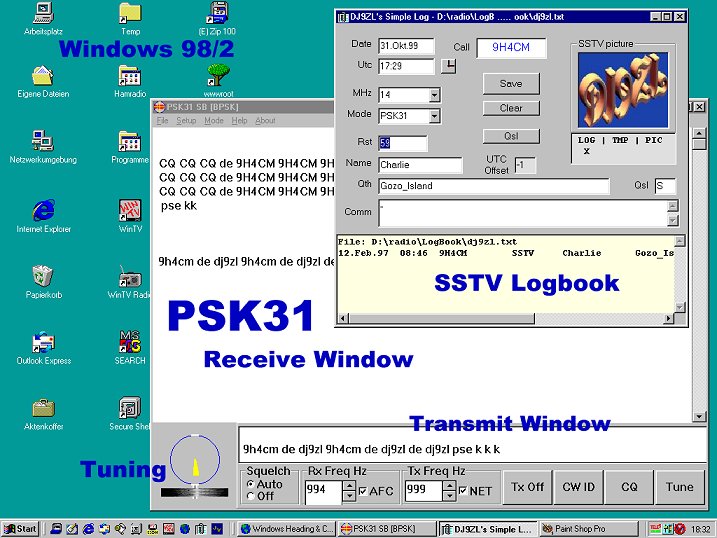This screenshot has height=538, width=717.
Task: Decrease Rx Freq Hz with down arrow
Action: (349, 496)
